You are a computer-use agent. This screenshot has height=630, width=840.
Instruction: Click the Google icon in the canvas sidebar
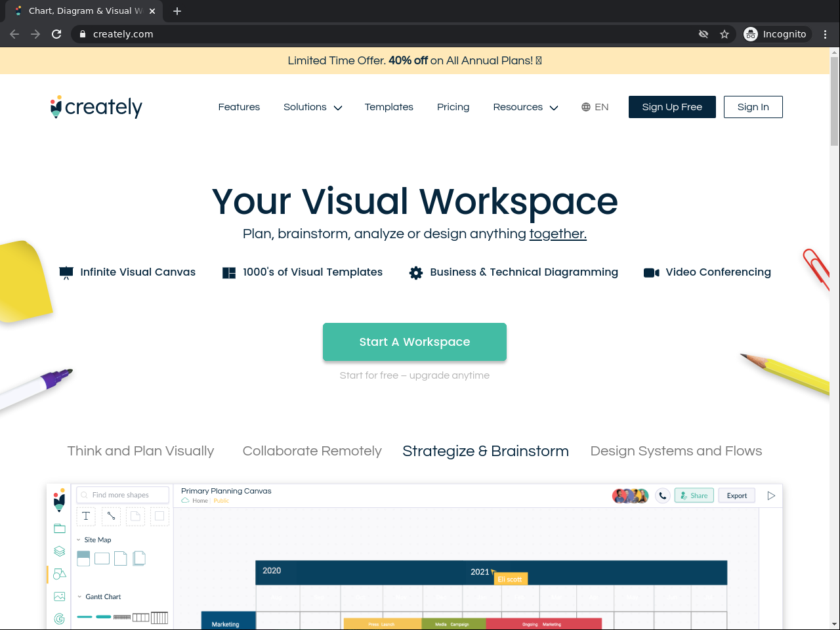60,619
